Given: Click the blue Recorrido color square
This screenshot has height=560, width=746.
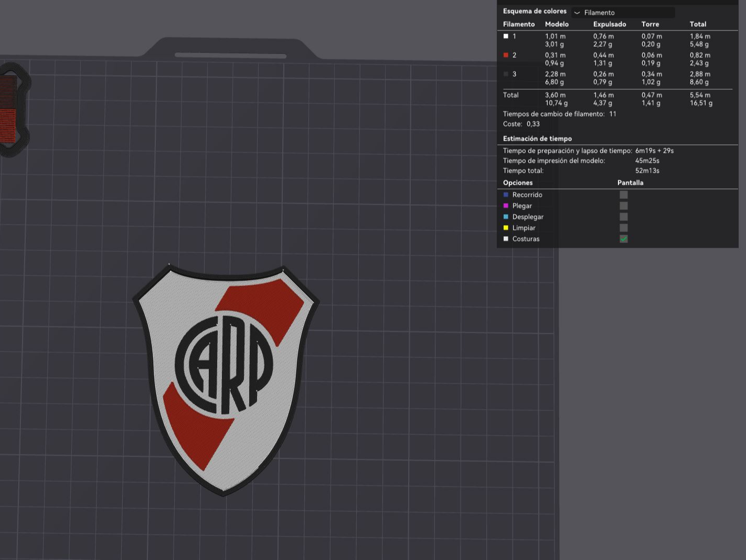Looking at the screenshot, I should (x=506, y=195).
